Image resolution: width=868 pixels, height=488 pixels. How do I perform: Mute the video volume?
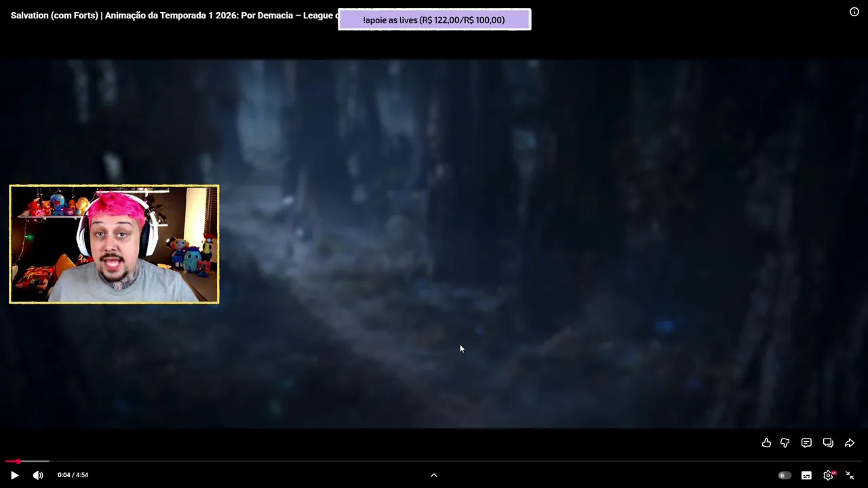tap(38, 475)
